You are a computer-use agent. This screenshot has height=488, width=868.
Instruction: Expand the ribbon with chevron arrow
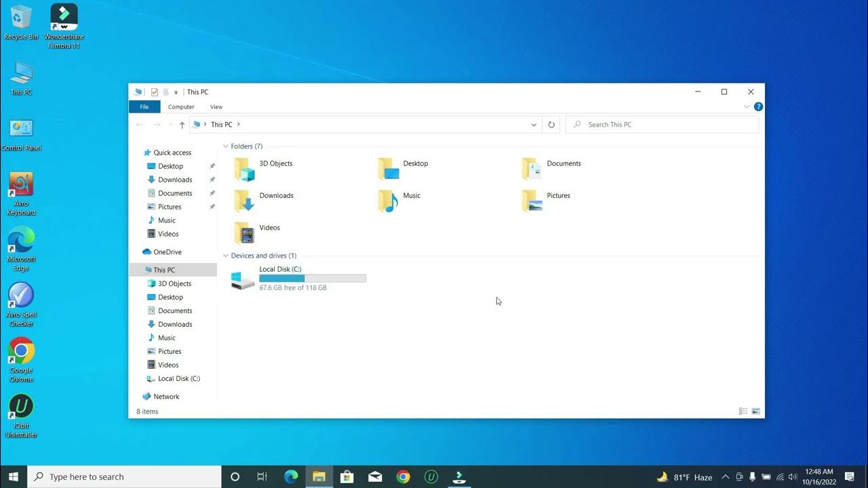pos(747,106)
